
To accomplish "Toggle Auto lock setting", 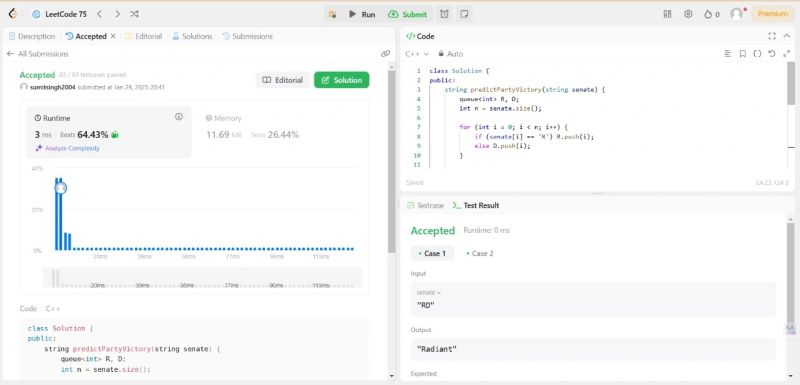I will 451,54.
